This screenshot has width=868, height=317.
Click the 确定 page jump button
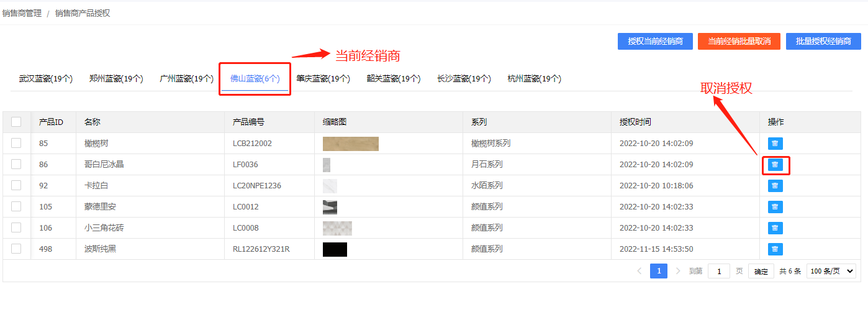click(761, 272)
